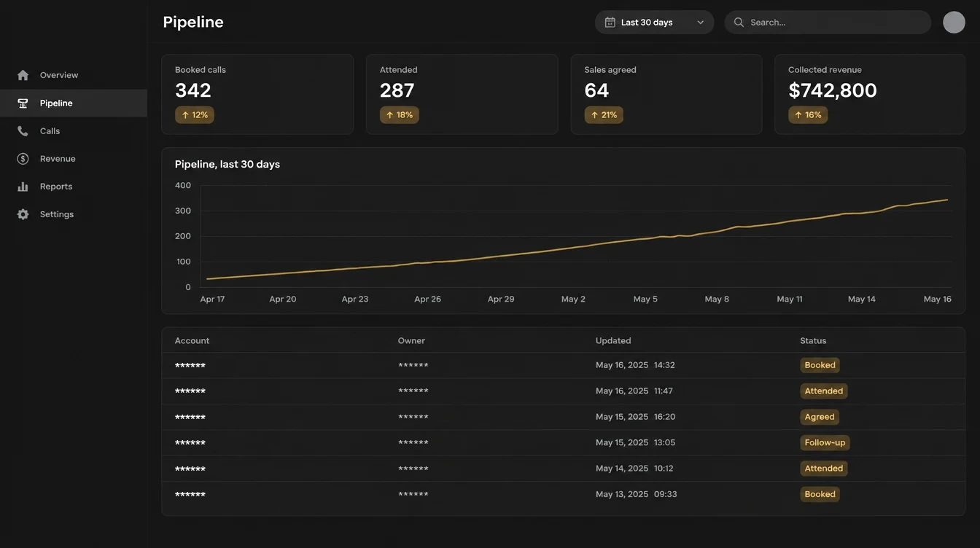Expand the date filter chevron arrow
Image resolution: width=980 pixels, height=548 pixels.
[x=700, y=23]
